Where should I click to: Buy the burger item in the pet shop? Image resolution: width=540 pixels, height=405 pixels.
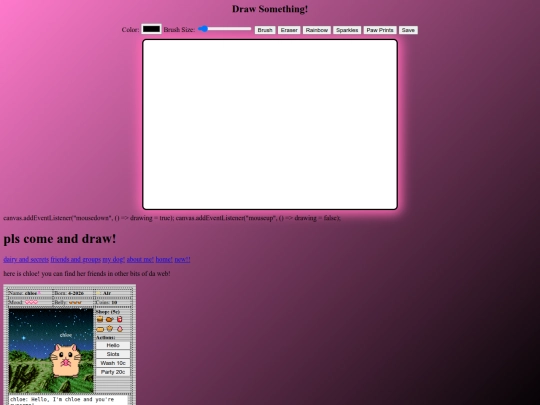100,319
